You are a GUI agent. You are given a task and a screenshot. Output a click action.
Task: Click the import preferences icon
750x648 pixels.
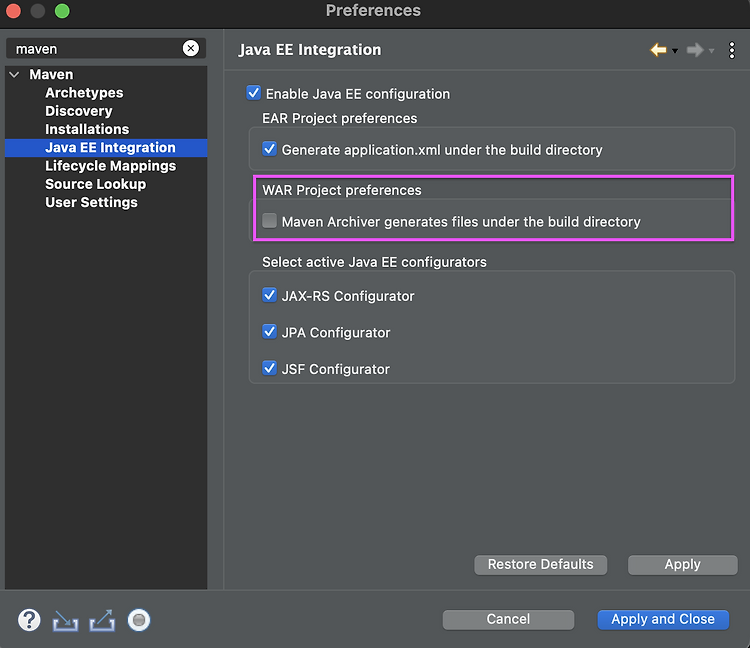coord(66,620)
